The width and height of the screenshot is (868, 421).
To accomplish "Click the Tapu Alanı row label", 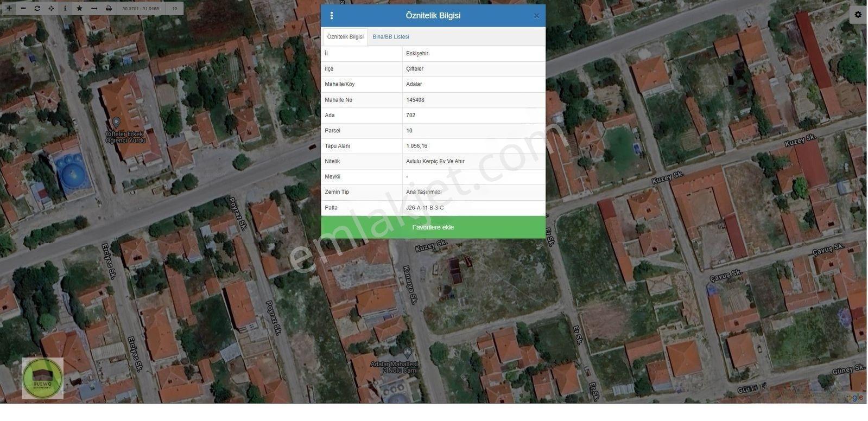I will 338,146.
